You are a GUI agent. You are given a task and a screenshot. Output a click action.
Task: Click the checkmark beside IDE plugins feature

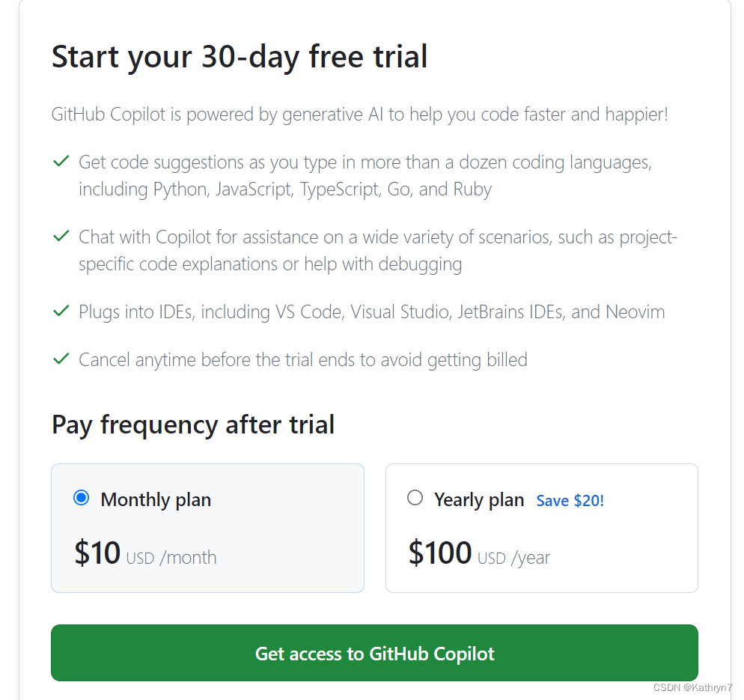[61, 311]
